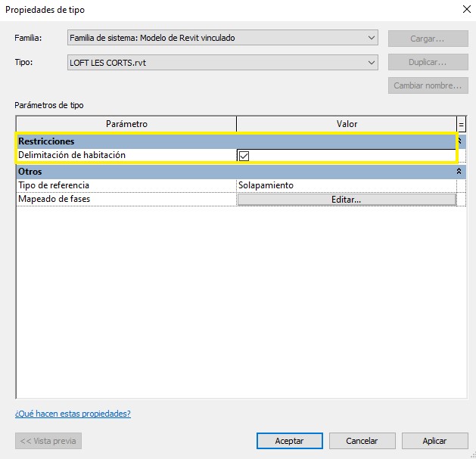The height and width of the screenshot is (459, 476).
Task: Click the equals sign column header
Action: coord(462,124)
